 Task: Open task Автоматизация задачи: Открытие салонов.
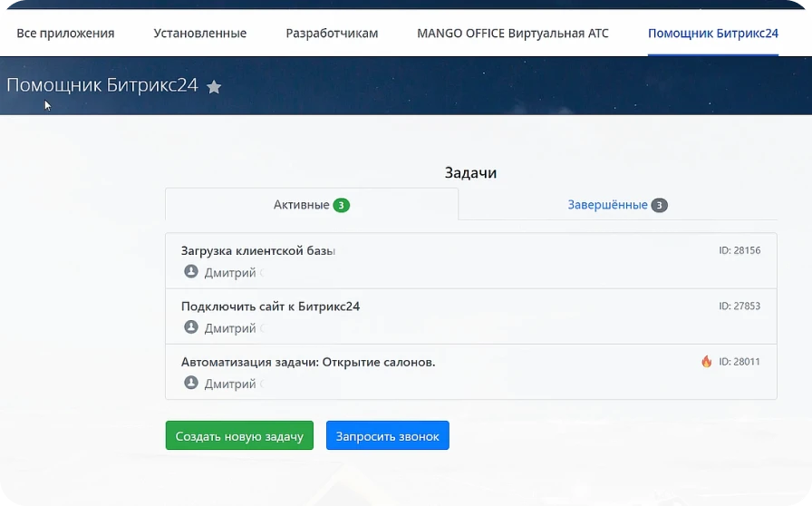click(x=308, y=362)
